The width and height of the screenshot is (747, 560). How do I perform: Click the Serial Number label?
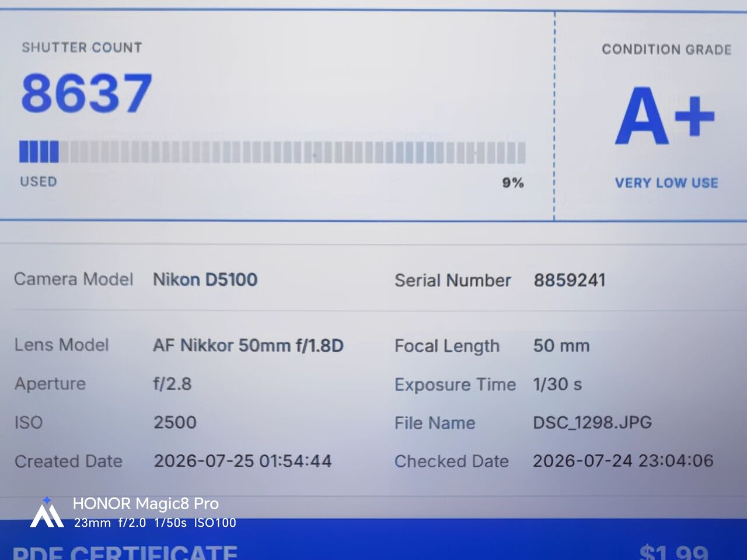point(453,281)
